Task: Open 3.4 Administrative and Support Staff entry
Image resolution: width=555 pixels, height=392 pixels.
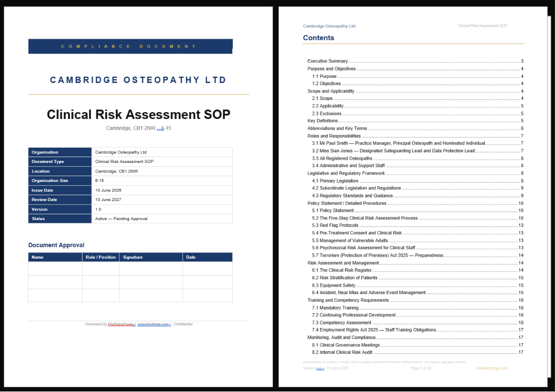Action: click(417, 166)
